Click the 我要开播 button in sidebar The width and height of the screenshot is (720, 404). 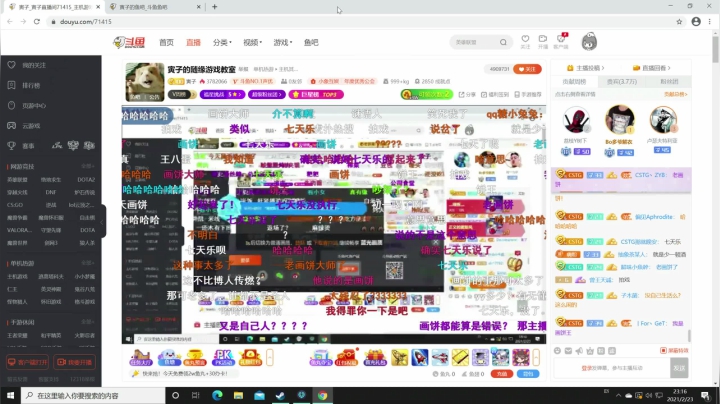coord(74,362)
